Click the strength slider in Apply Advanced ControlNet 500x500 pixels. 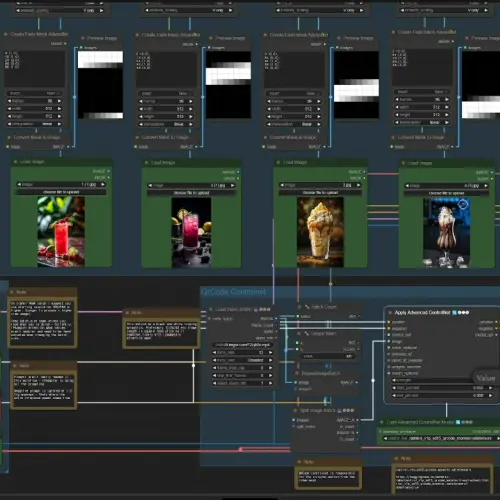(x=433, y=380)
